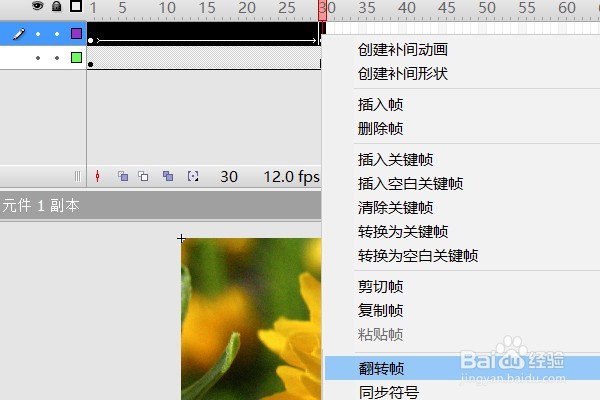
Task: Click the flower image on the stage
Action: click(x=251, y=319)
